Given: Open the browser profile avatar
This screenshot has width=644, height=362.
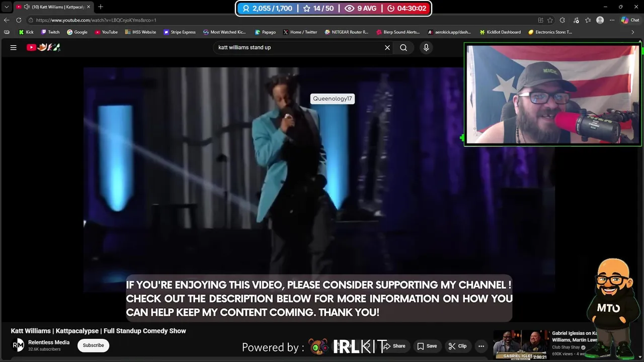Looking at the screenshot, I should tap(600, 20).
